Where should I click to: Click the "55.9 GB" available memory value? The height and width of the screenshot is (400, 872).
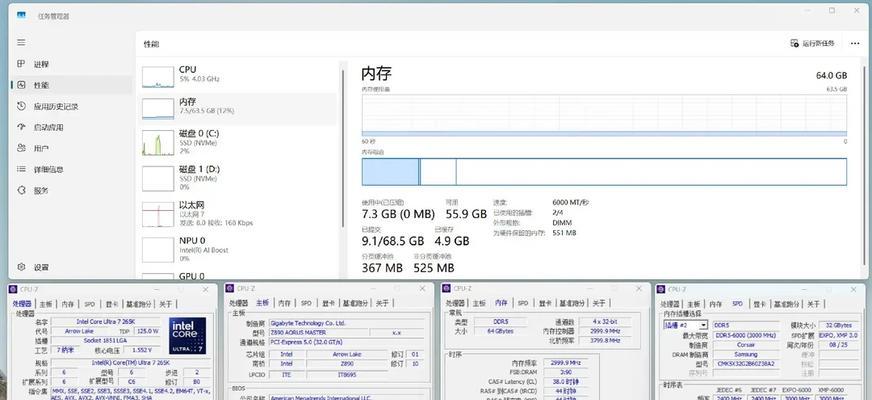(x=466, y=214)
